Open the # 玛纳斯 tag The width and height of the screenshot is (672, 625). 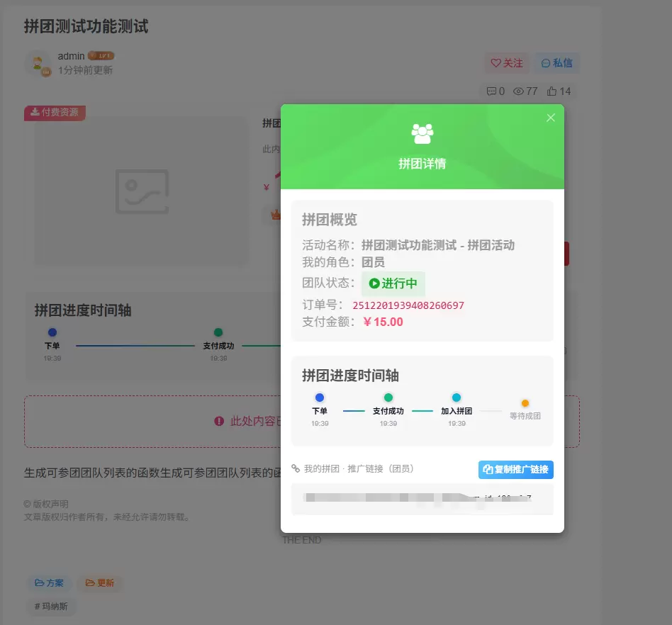51,606
